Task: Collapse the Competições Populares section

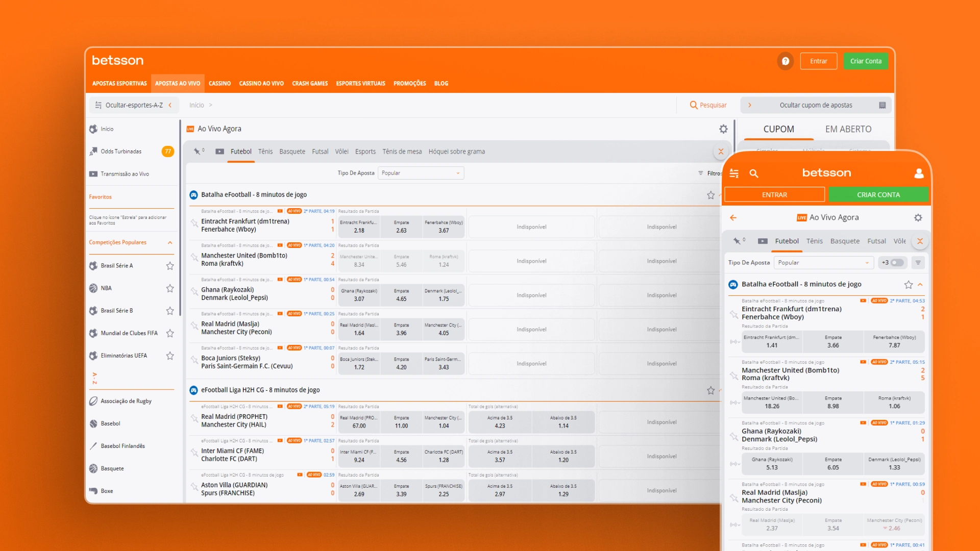Action: 170,243
